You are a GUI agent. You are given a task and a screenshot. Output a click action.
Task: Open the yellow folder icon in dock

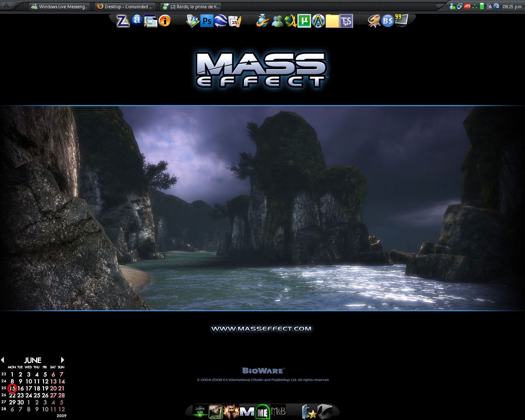click(332, 21)
